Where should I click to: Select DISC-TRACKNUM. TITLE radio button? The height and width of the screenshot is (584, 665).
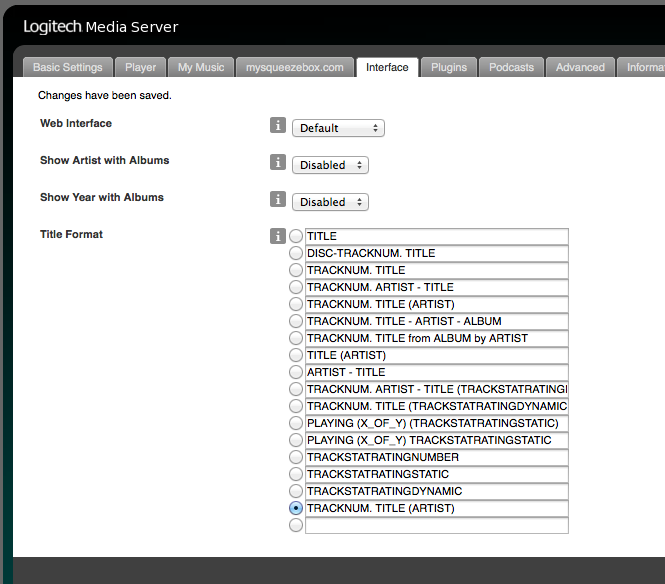pyautogui.click(x=296, y=254)
